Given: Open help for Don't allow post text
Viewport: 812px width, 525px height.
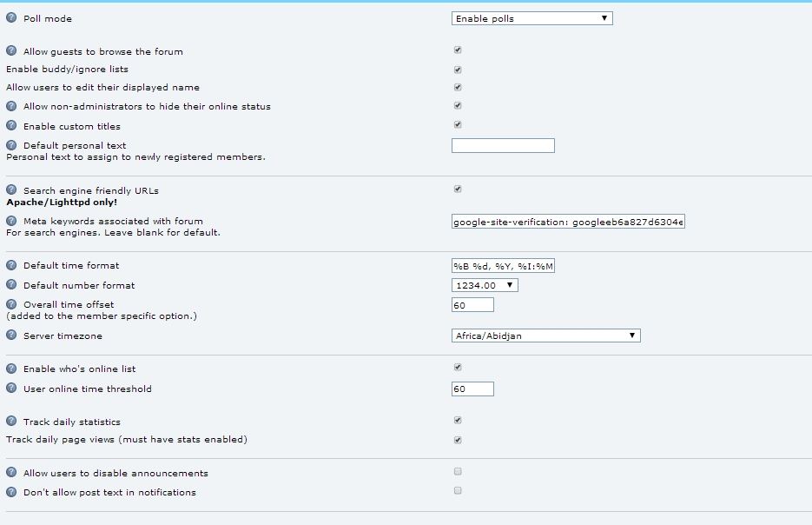Looking at the screenshot, I should (11, 492).
